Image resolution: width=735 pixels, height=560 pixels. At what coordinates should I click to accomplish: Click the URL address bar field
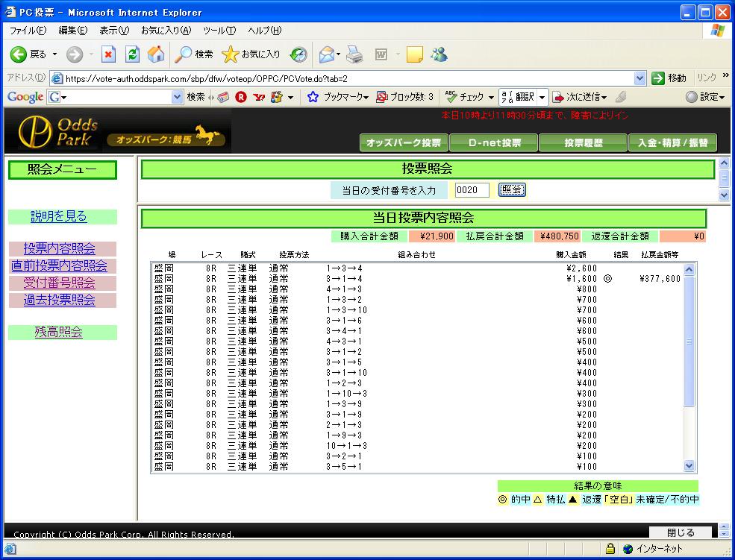[348, 78]
